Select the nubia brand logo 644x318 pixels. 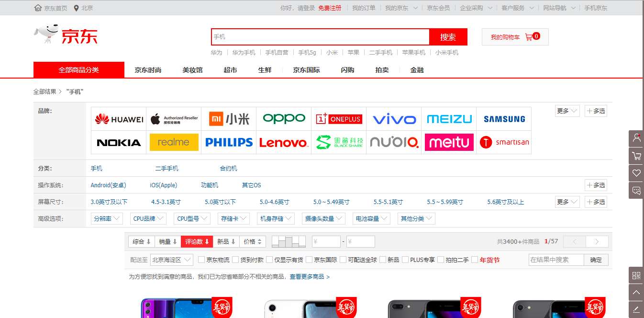click(x=394, y=142)
